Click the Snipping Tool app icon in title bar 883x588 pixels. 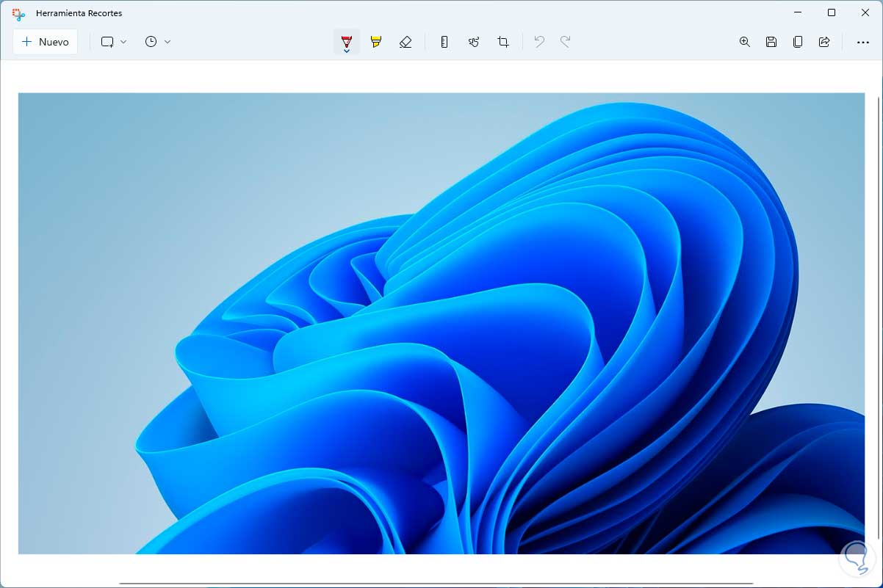coord(19,13)
